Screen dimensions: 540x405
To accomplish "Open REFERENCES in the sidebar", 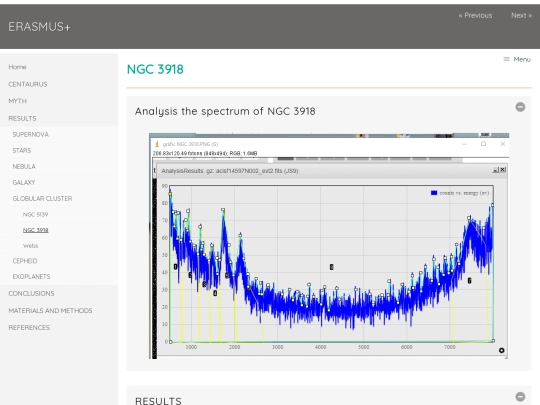I will point(29,328).
